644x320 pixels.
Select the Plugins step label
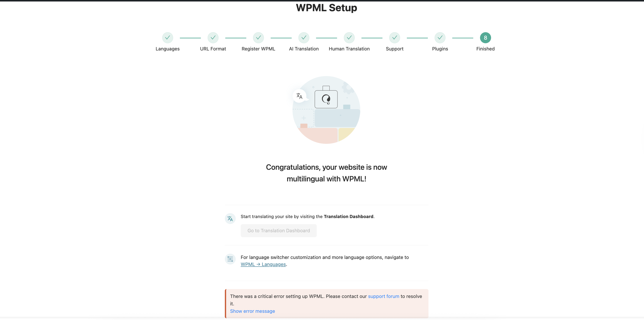pos(440,49)
